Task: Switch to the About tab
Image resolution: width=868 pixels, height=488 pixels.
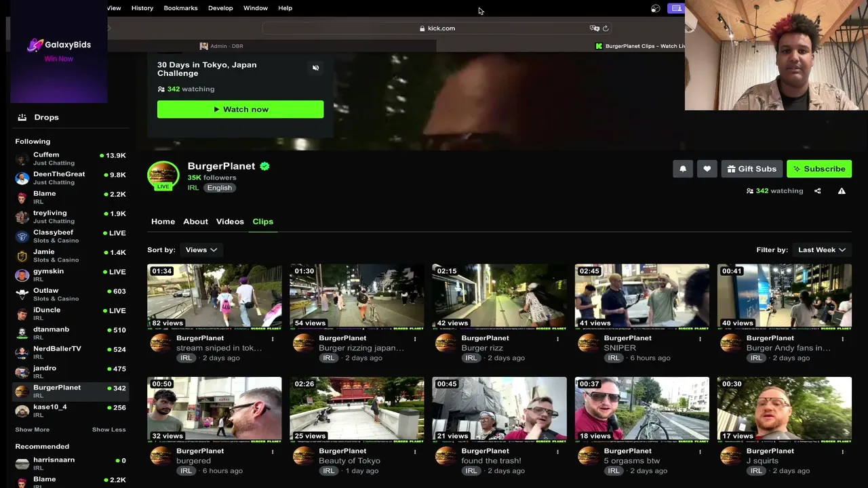Action: point(195,222)
